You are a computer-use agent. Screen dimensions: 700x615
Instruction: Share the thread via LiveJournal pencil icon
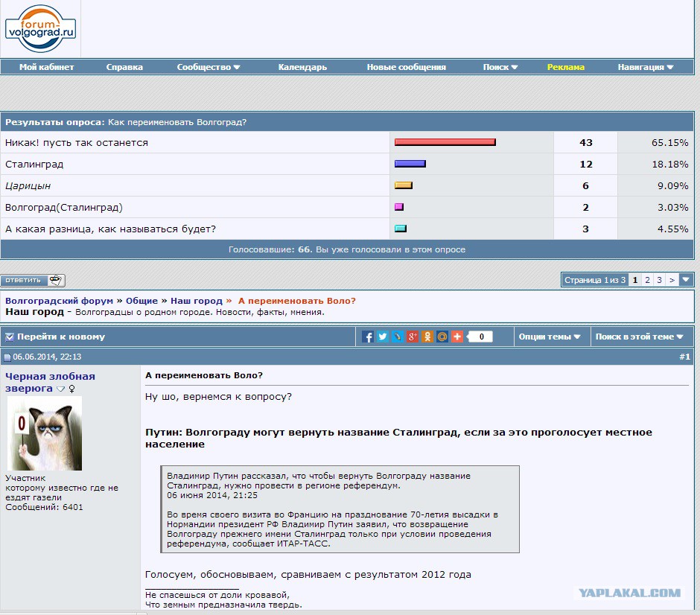coord(398,337)
